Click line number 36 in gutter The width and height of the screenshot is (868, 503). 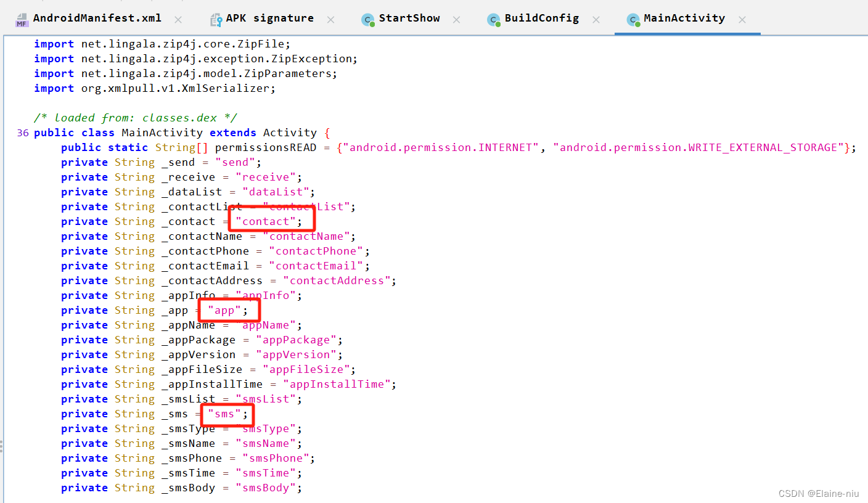[x=23, y=133]
